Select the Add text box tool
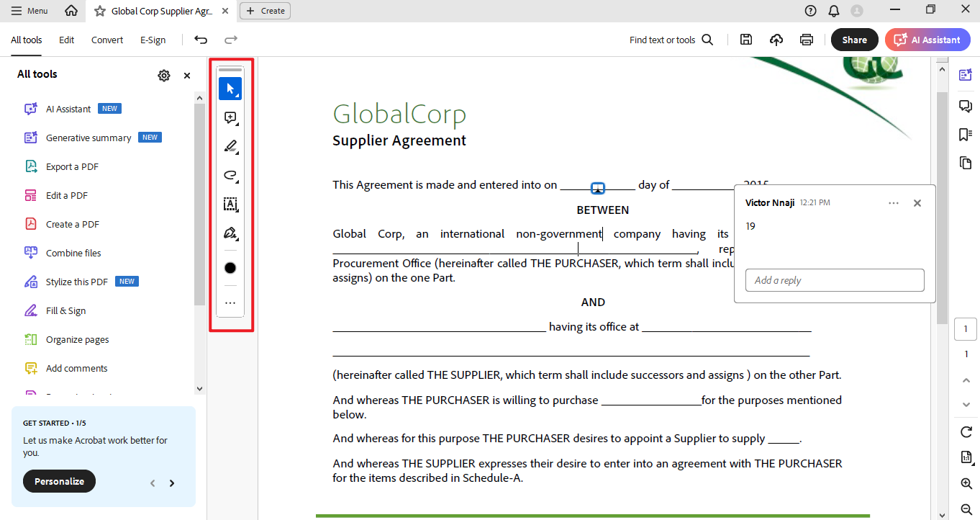Image resolution: width=980 pixels, height=520 pixels. pos(230,205)
